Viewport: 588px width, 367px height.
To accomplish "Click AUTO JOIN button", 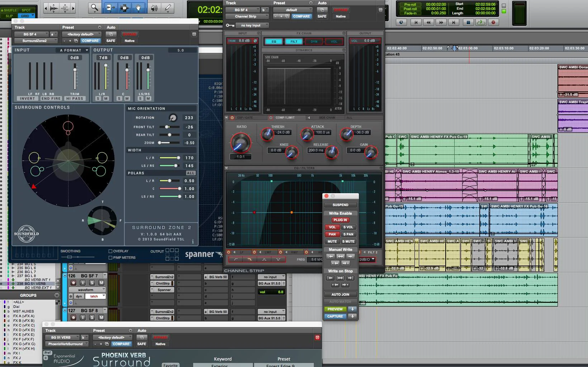I will [341, 295].
